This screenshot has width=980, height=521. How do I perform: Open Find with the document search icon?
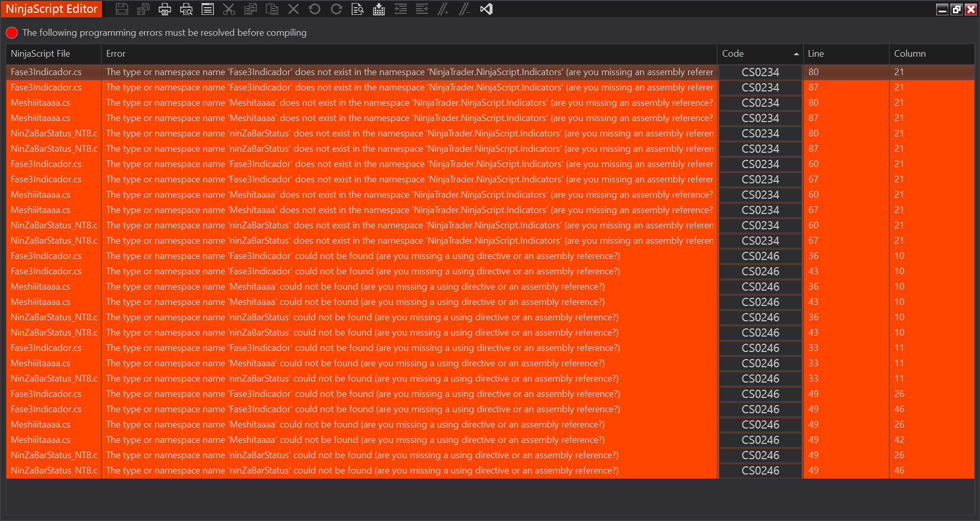pos(358,9)
